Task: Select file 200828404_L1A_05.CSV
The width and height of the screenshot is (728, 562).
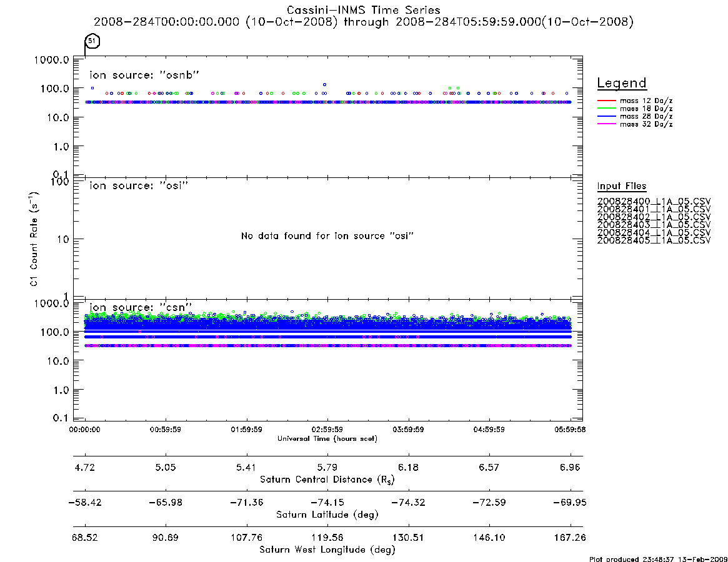Action: [x=654, y=233]
